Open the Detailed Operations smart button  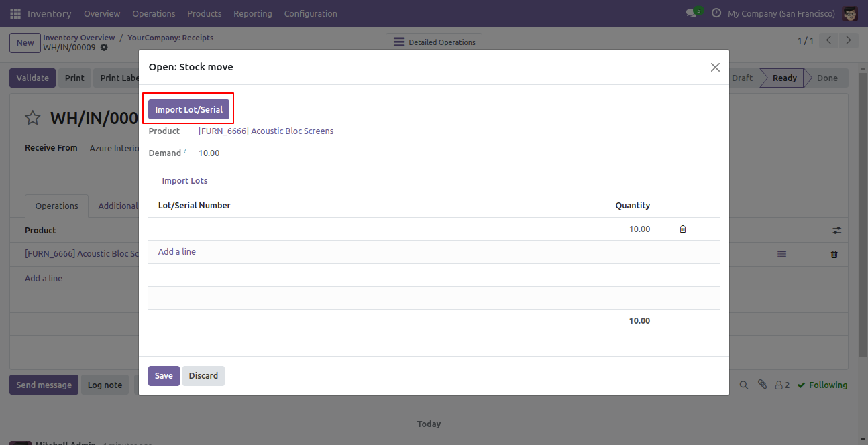[x=433, y=42]
